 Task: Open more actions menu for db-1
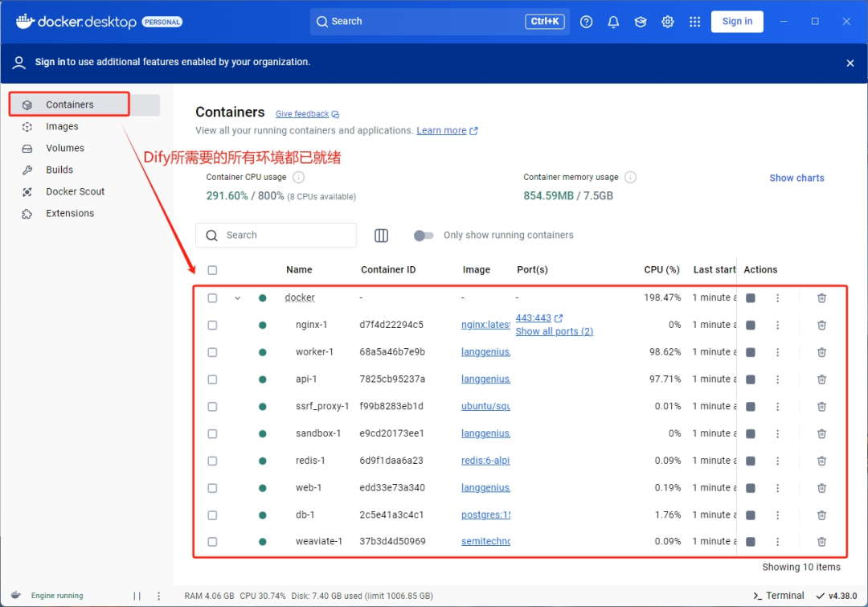(x=777, y=515)
